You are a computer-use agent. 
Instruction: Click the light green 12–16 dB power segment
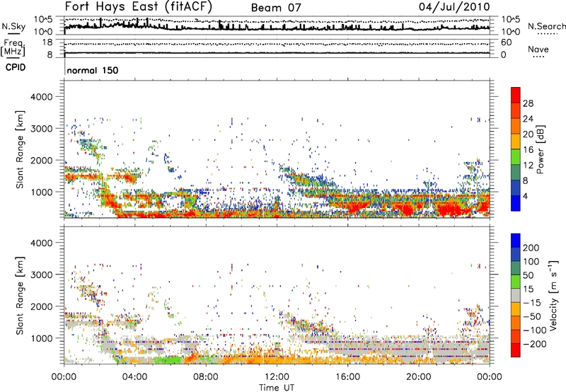tap(516, 156)
